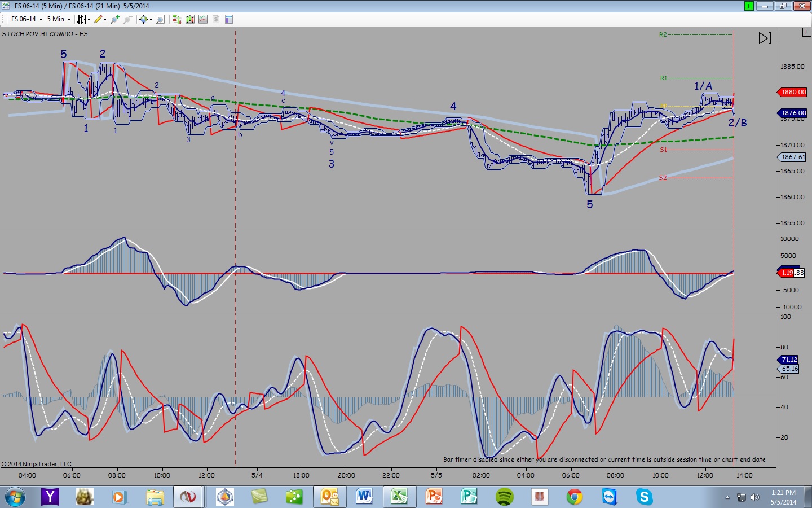Click the 100 stochastic axis label
The height and width of the screenshot is (508, 812).
(x=785, y=317)
